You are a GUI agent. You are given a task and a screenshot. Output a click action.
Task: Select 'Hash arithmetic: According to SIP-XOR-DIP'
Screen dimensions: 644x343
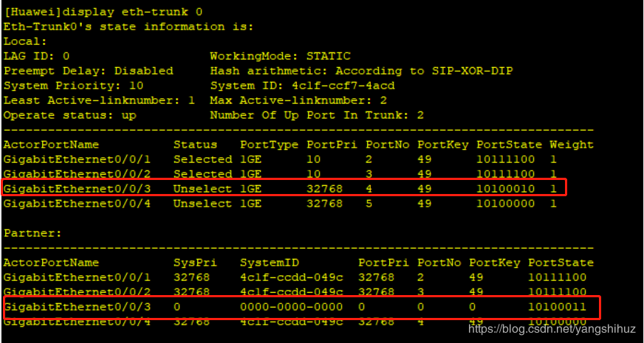[361, 71]
